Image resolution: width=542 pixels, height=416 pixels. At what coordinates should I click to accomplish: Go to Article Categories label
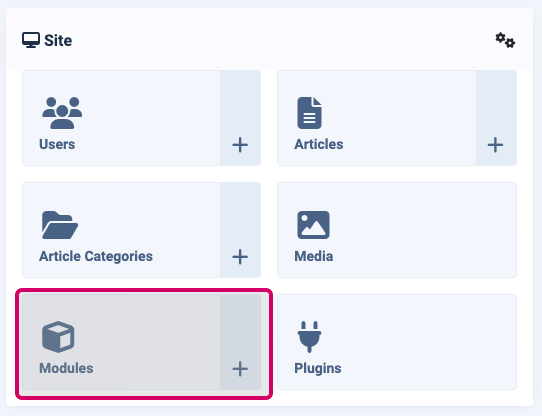tap(96, 256)
